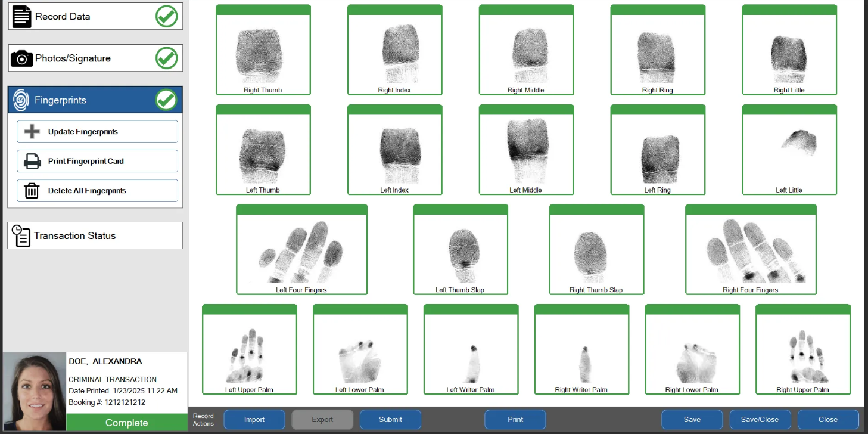Click the green checkmark beside Record Data
Viewport: 868px width, 434px height.
coord(166,17)
